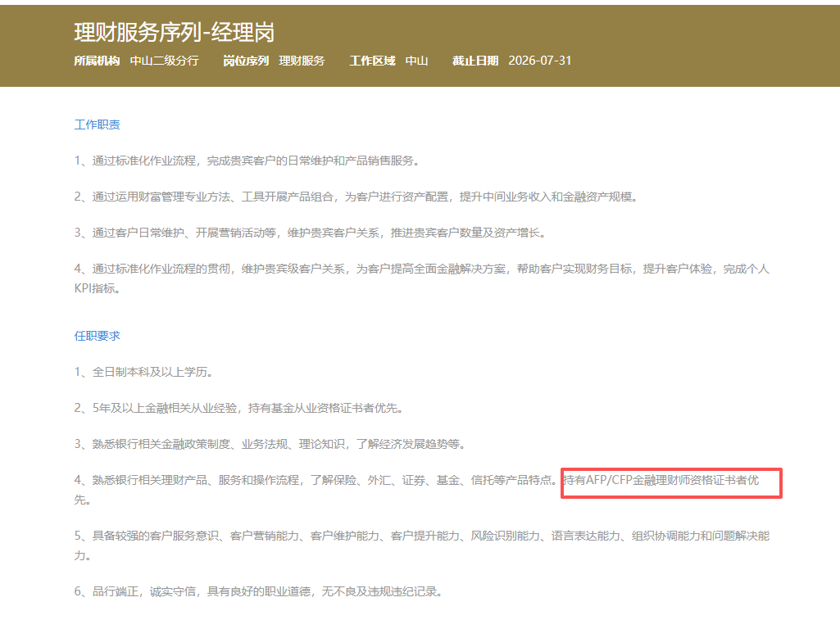Click the 岗位序列 label
Screen dimensions: 840x620
point(246,61)
